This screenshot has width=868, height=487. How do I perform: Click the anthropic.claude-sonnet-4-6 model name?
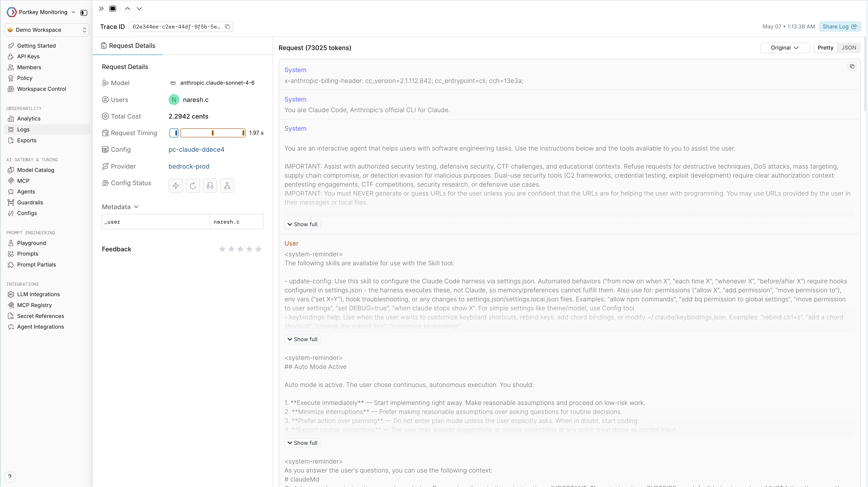pos(217,83)
